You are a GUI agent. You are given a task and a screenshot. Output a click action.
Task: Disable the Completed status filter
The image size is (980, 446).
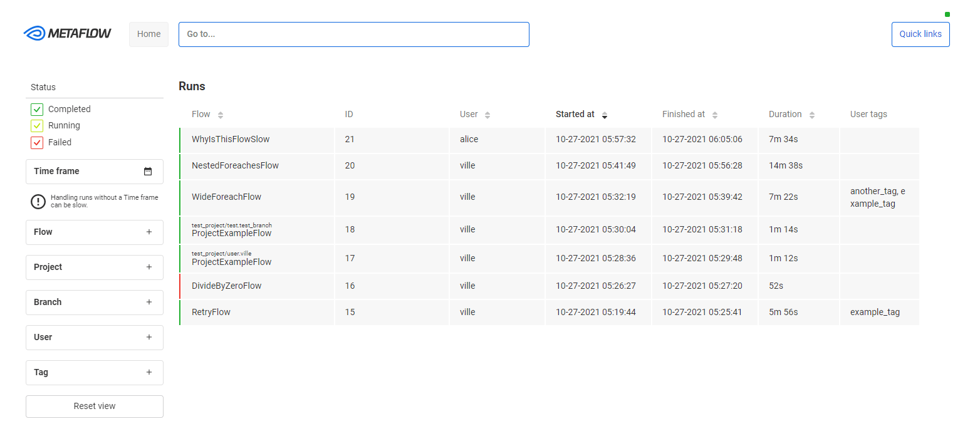coord(37,109)
